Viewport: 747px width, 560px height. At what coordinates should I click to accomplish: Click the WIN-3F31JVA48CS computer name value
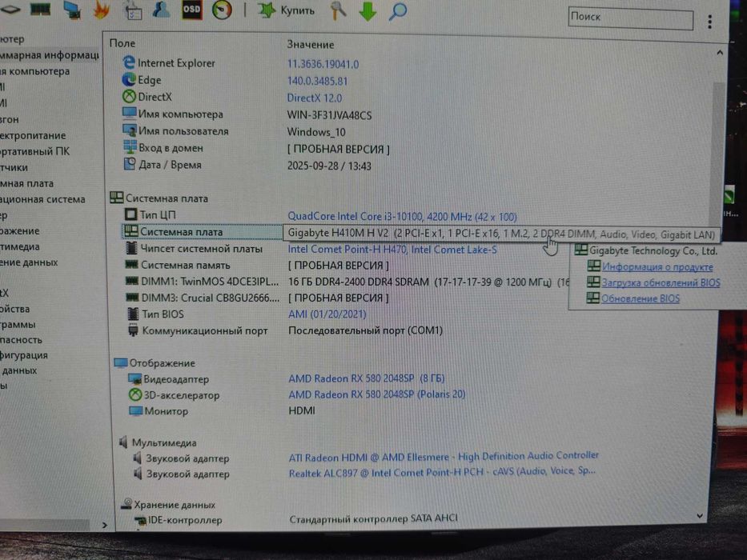(x=329, y=115)
